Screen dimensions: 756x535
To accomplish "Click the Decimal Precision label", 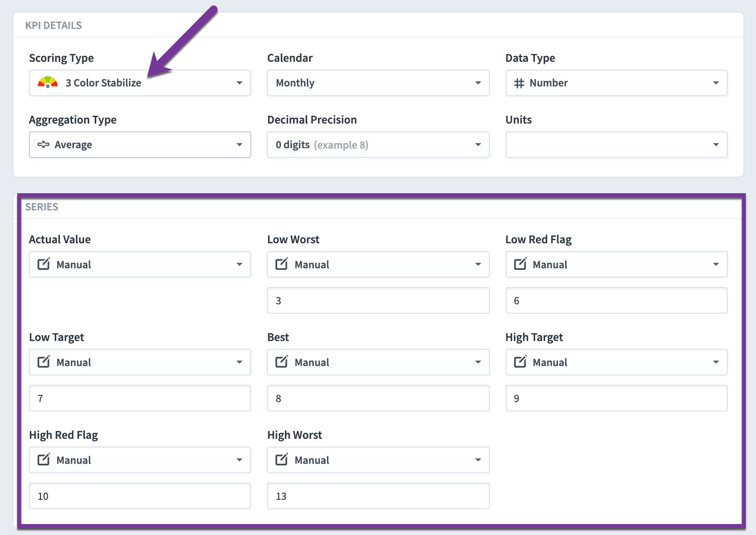I will (312, 120).
